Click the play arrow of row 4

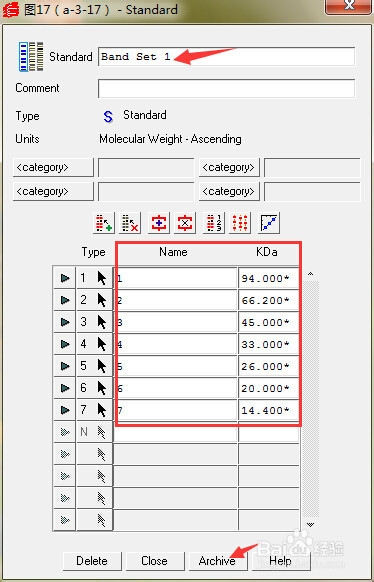65,344
